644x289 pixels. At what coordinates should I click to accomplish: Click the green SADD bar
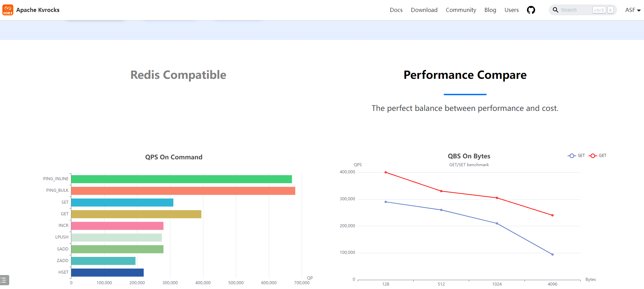coord(117,249)
